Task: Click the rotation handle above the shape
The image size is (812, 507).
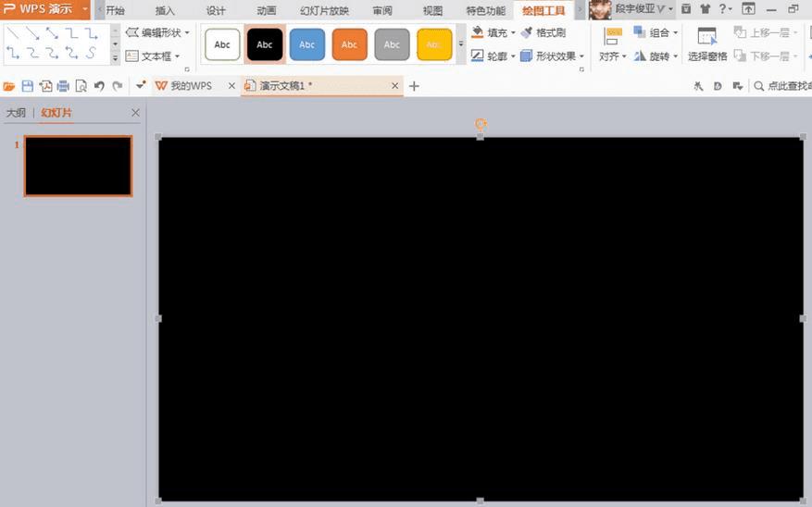Action: (x=481, y=124)
